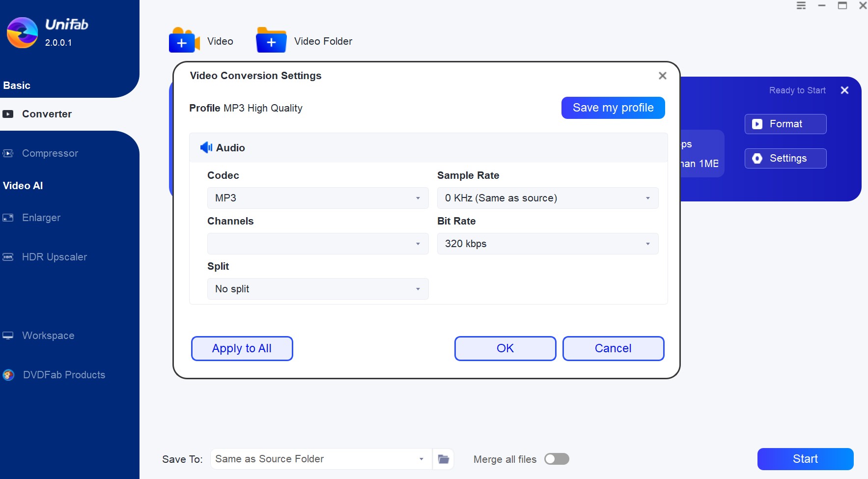The width and height of the screenshot is (868, 479).
Task: Click the Format button on task card
Action: [x=785, y=124]
